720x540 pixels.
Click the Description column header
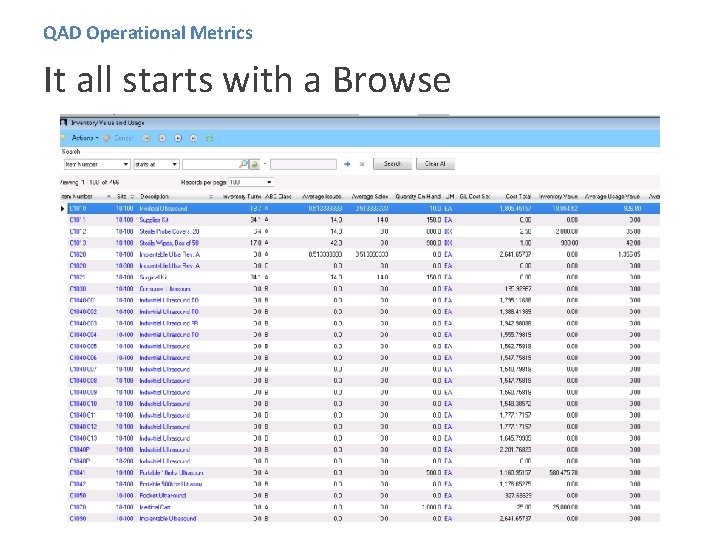[x=155, y=197]
